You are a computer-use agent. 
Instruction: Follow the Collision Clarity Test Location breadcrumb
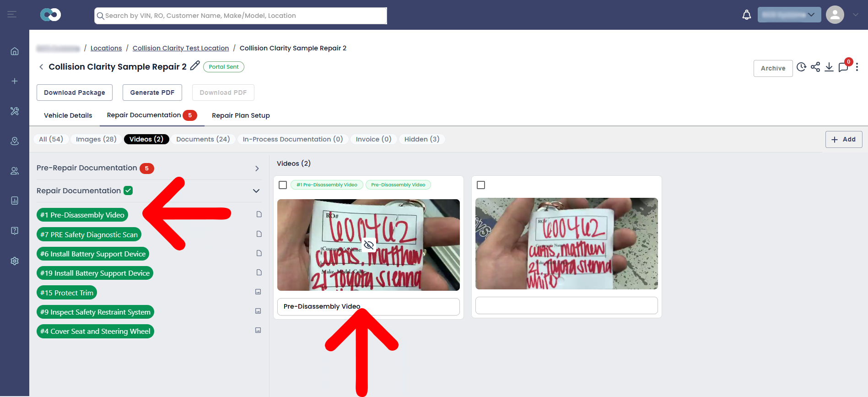point(181,48)
